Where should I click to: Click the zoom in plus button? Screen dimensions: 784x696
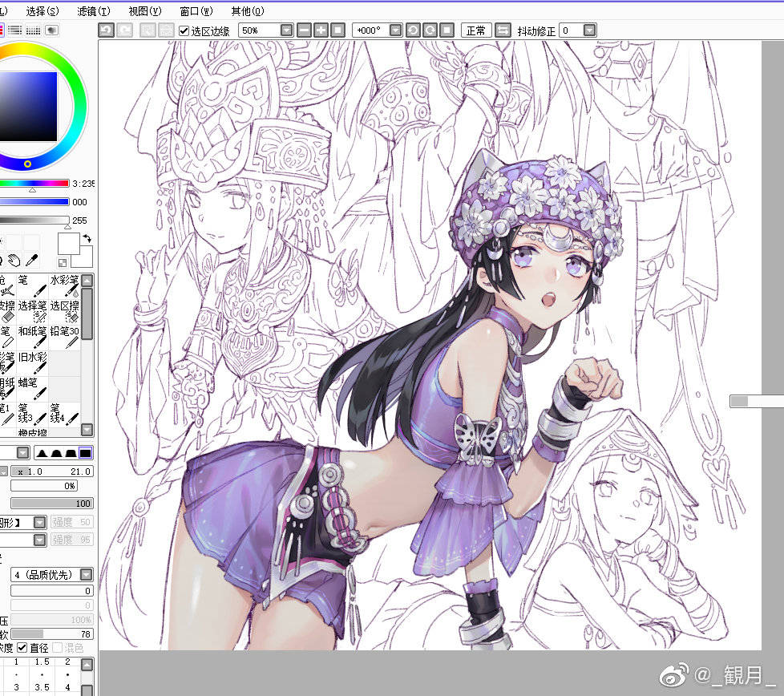(x=321, y=30)
